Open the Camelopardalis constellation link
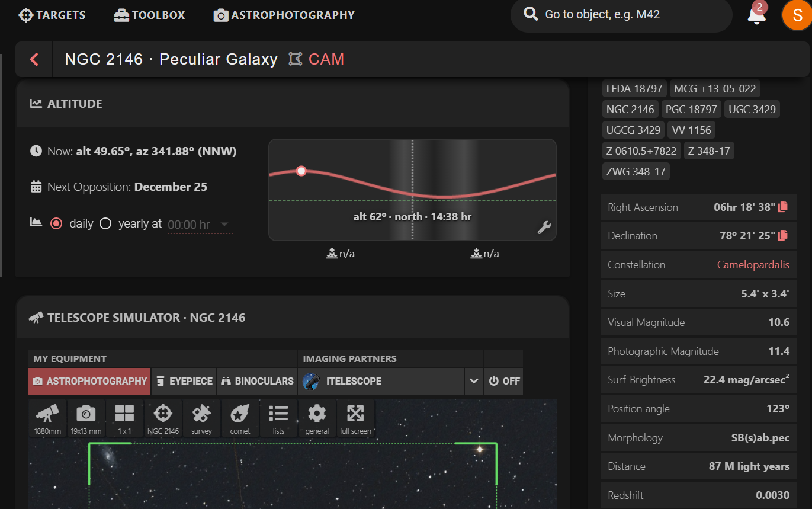This screenshot has width=812, height=509. click(x=753, y=265)
